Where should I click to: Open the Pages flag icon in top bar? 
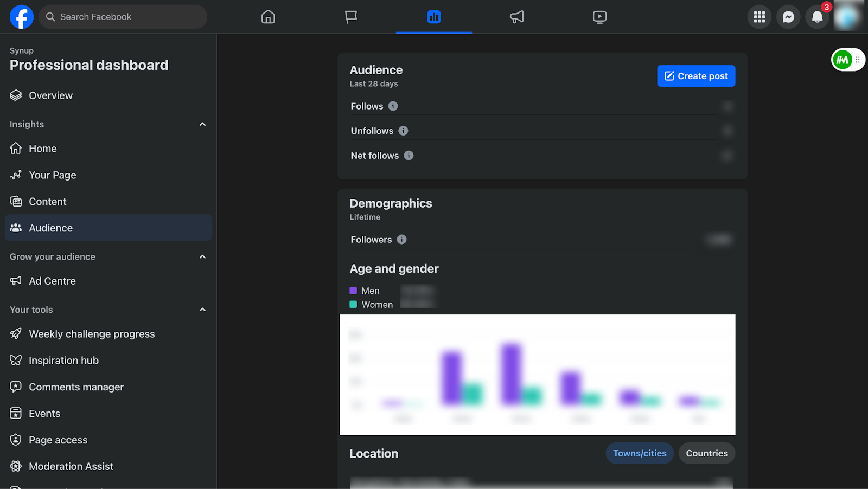click(351, 17)
